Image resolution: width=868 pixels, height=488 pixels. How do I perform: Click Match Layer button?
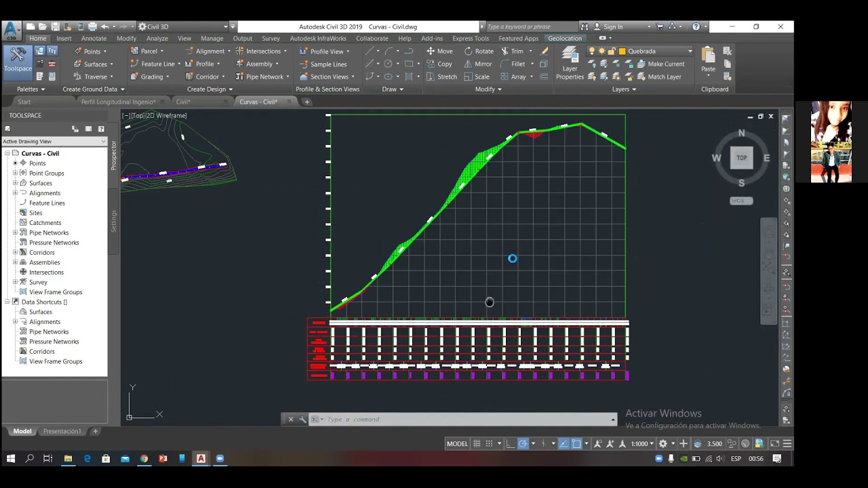click(x=658, y=77)
